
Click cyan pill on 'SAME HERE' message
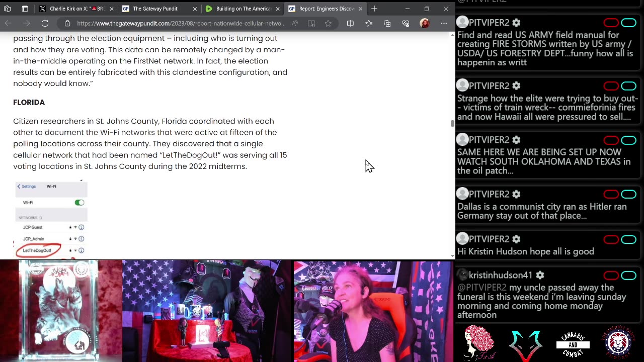[628, 140]
